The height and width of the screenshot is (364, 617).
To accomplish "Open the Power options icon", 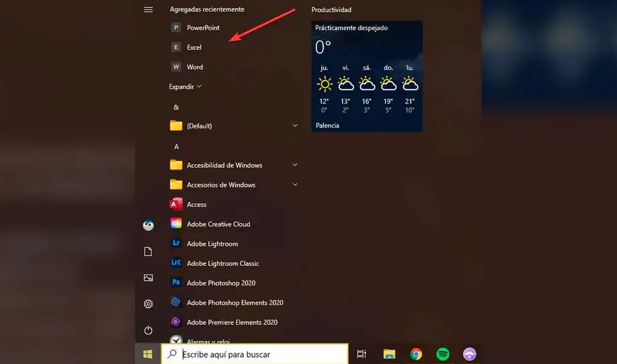I will [x=148, y=330].
